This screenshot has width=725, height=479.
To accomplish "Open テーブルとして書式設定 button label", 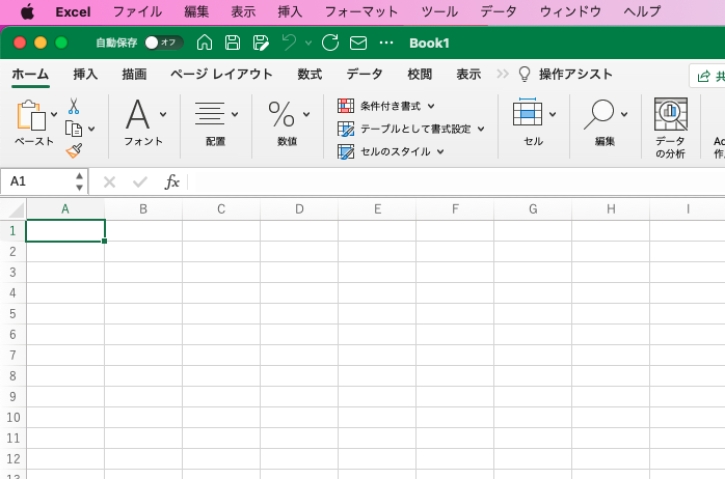I will 415,129.
